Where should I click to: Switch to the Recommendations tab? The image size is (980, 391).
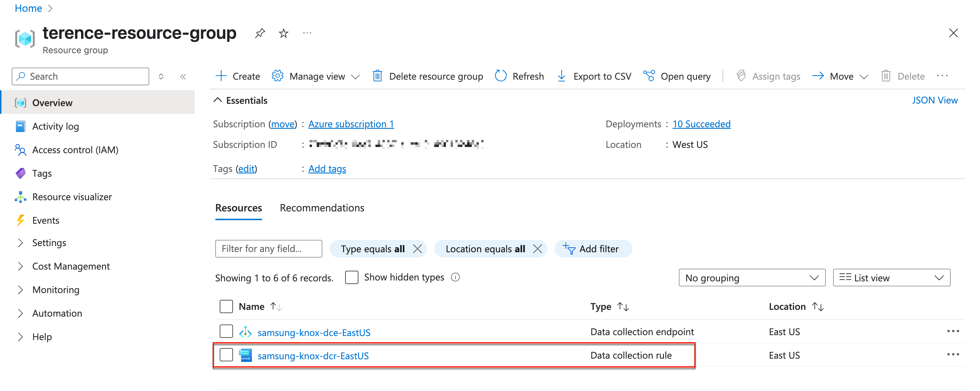[x=322, y=208]
